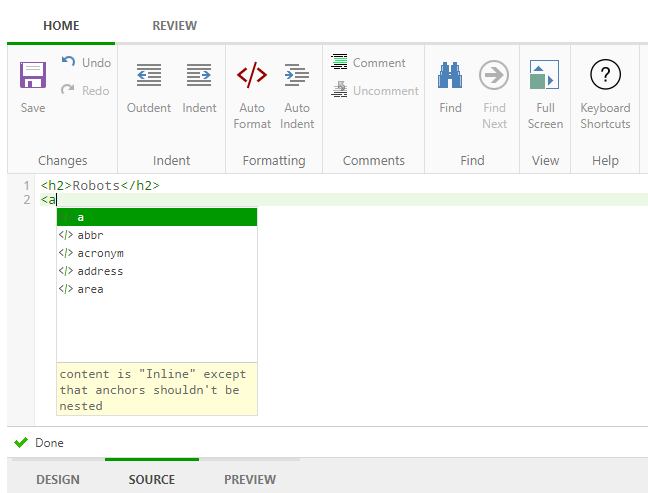Screen dimensions: 648x493
Task: Open the PREVIEW tab
Action: [250, 479]
